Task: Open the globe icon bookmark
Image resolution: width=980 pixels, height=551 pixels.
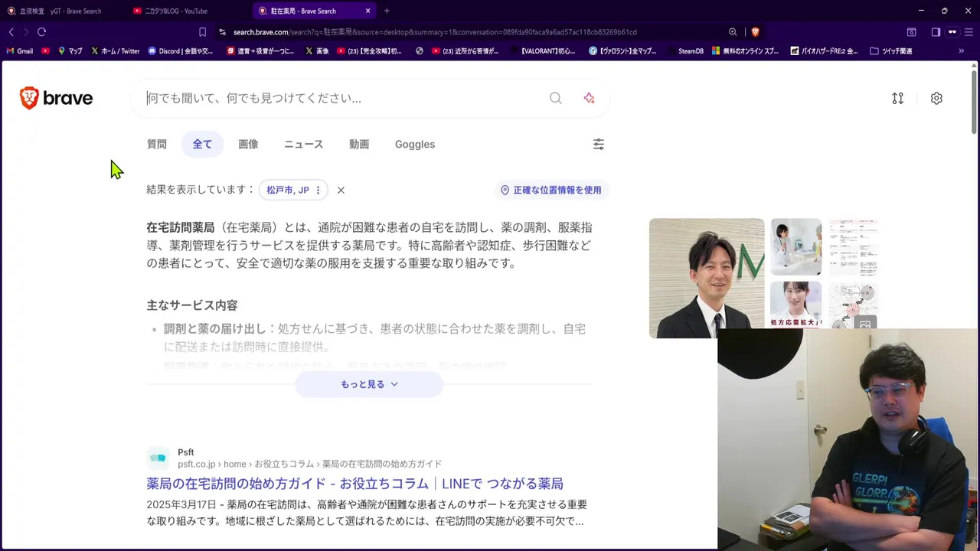Action: click(420, 51)
